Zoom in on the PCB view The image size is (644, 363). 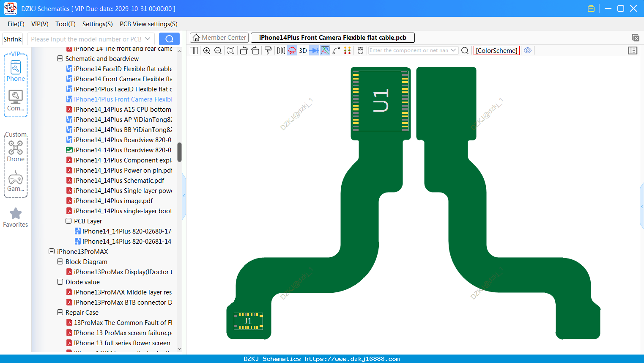click(207, 50)
